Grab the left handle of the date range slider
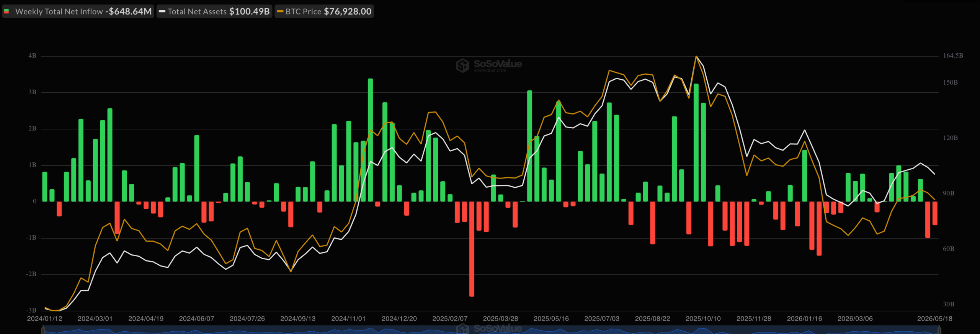 pyautogui.click(x=43, y=330)
